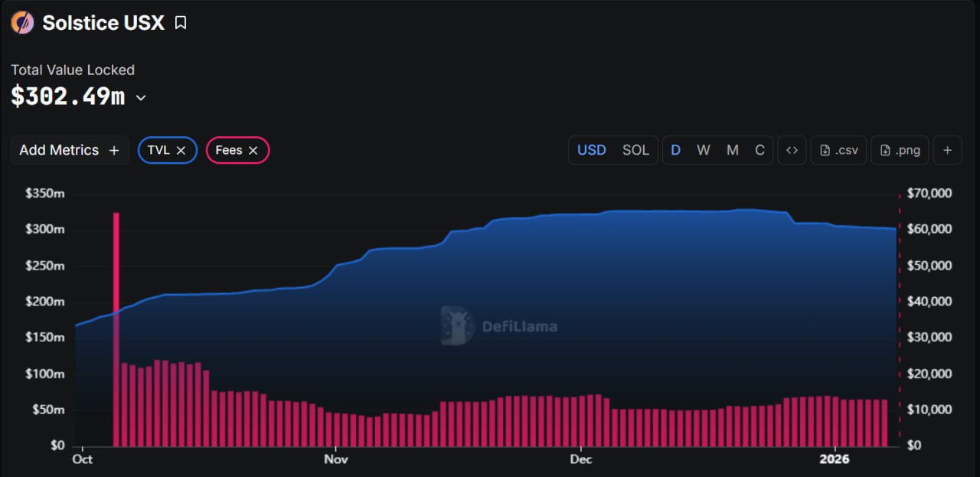Remove the Fees metric chip

(253, 150)
